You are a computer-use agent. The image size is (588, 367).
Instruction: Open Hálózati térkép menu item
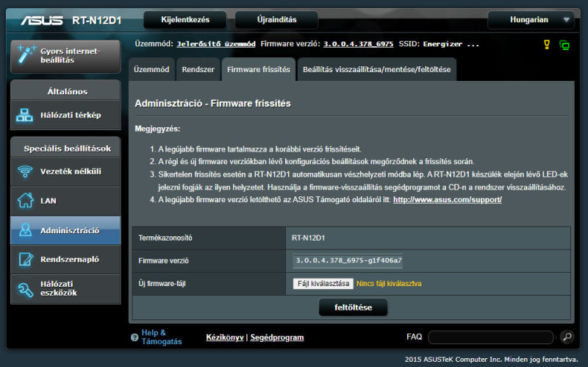pos(65,115)
